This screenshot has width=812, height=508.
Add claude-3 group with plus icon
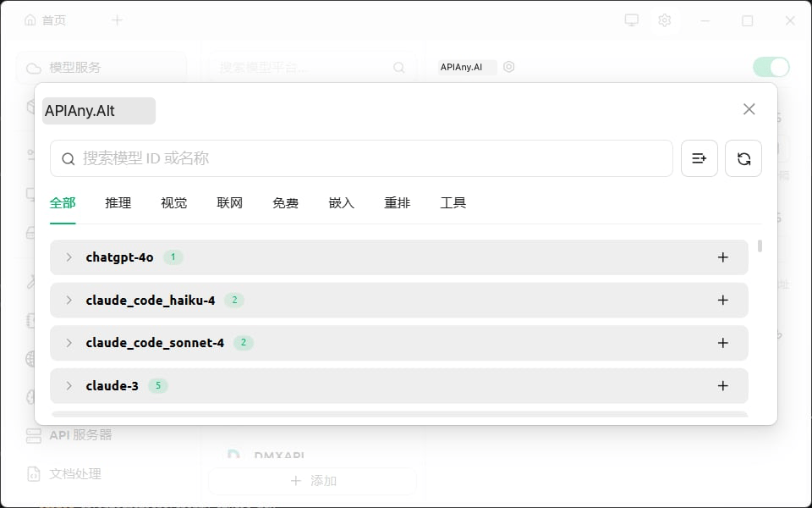pos(723,386)
